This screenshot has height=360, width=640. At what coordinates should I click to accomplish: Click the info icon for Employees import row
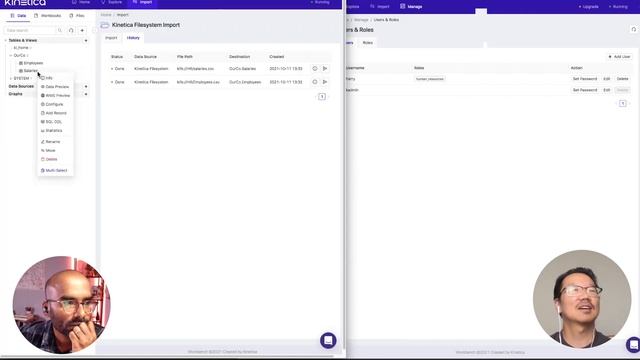[315, 82]
